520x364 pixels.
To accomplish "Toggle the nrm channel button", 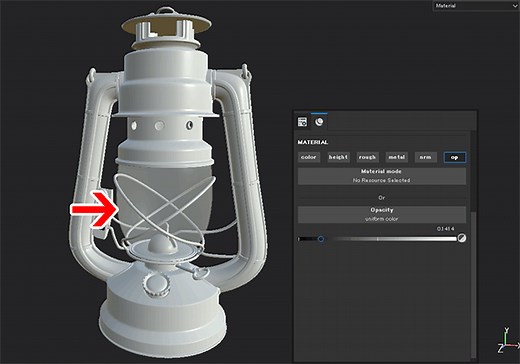I will [426, 157].
